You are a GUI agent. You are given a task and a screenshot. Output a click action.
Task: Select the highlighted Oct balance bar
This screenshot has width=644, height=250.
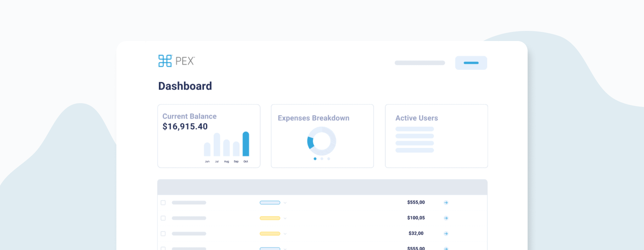coord(246,144)
